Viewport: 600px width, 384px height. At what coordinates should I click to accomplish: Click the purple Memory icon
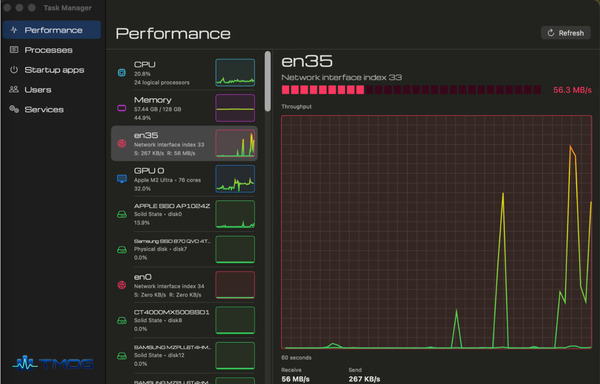pyautogui.click(x=122, y=108)
